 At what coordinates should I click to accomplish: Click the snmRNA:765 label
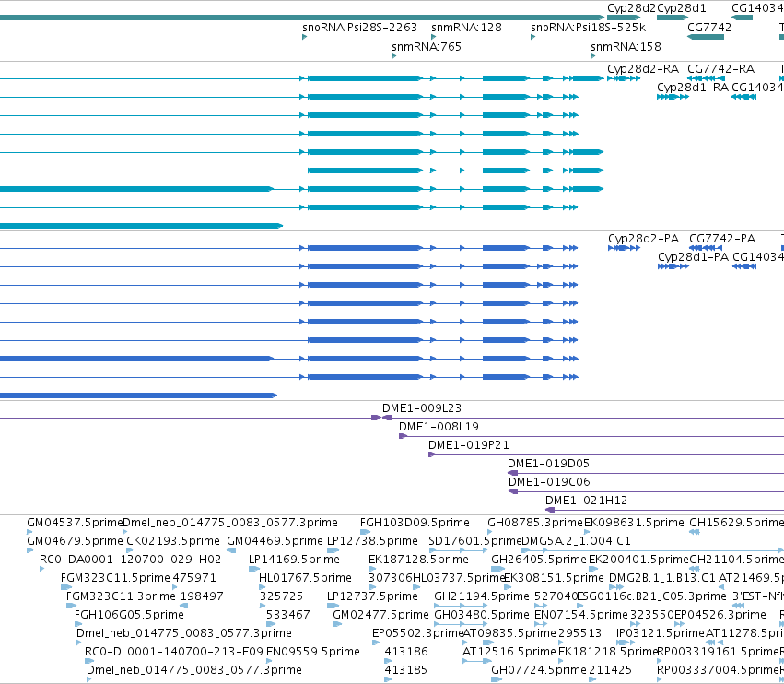427,47
